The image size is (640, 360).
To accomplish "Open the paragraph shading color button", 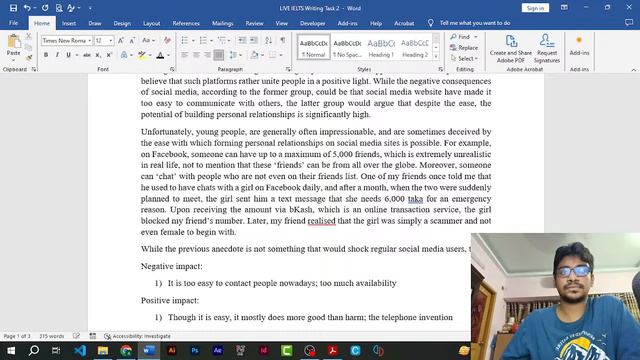I will [x=254, y=55].
